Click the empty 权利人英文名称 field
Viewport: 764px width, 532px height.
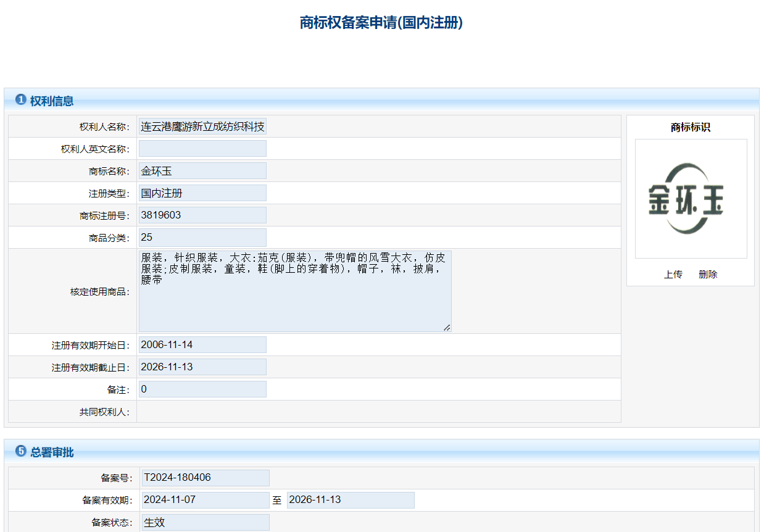coord(202,149)
